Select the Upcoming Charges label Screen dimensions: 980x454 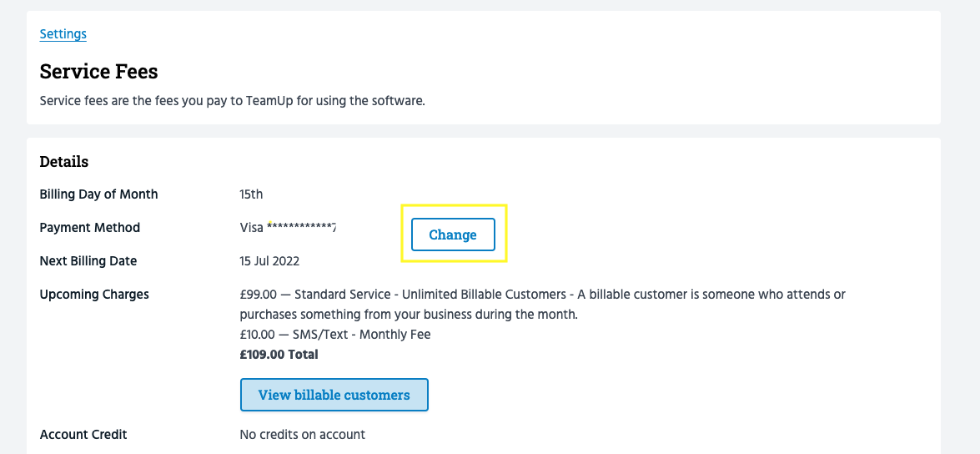click(x=94, y=295)
